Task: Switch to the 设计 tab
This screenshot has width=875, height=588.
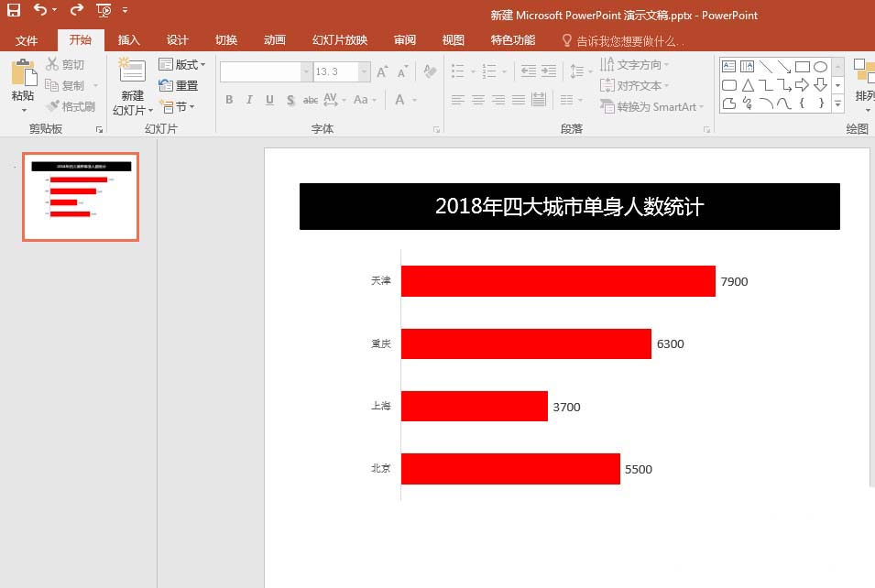Action: point(178,40)
